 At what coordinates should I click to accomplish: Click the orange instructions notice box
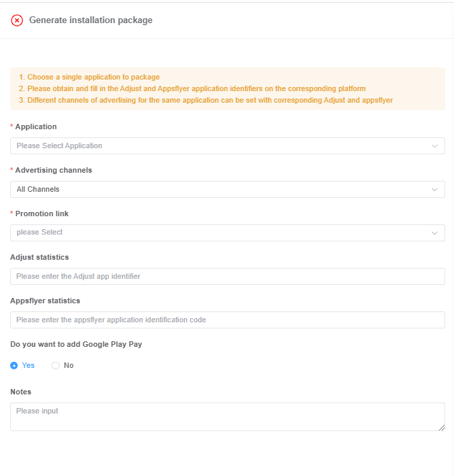[x=227, y=88]
